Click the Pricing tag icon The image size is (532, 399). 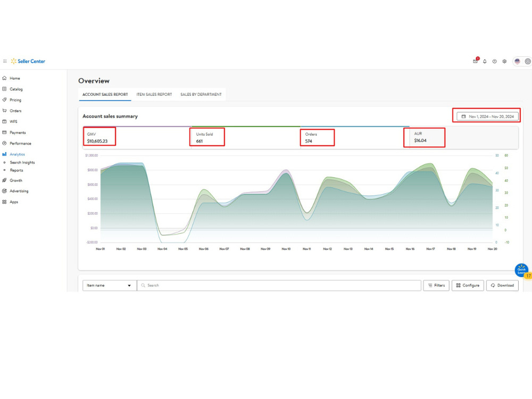(4, 100)
